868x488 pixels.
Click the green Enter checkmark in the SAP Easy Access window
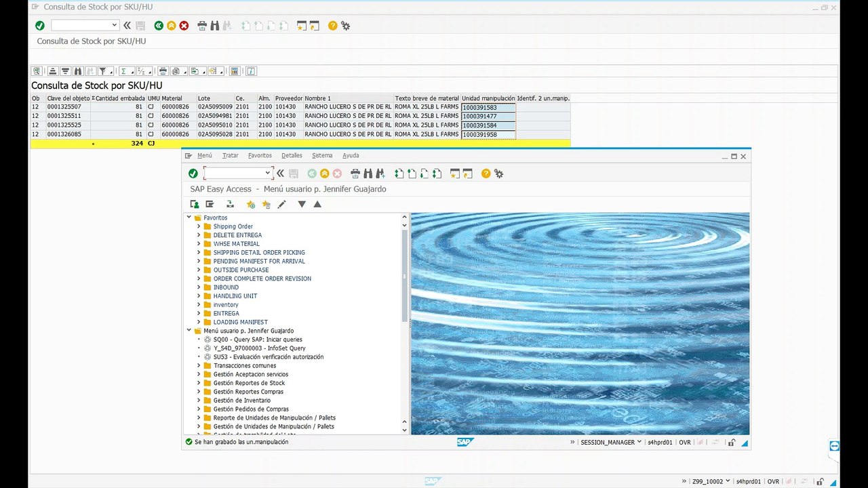pyautogui.click(x=193, y=174)
